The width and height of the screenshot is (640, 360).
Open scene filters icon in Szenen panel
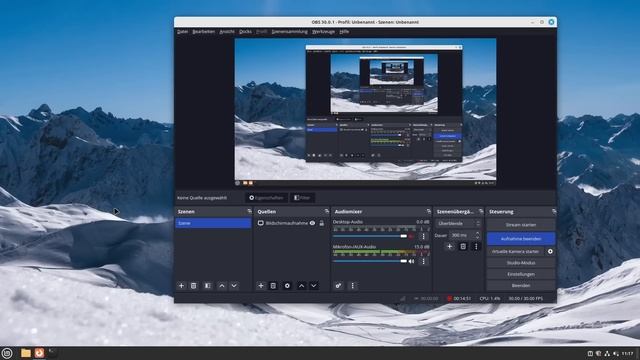(x=208, y=286)
